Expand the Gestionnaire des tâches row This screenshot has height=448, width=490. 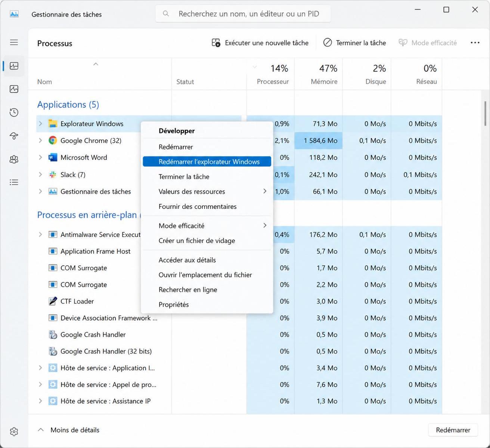coord(40,191)
